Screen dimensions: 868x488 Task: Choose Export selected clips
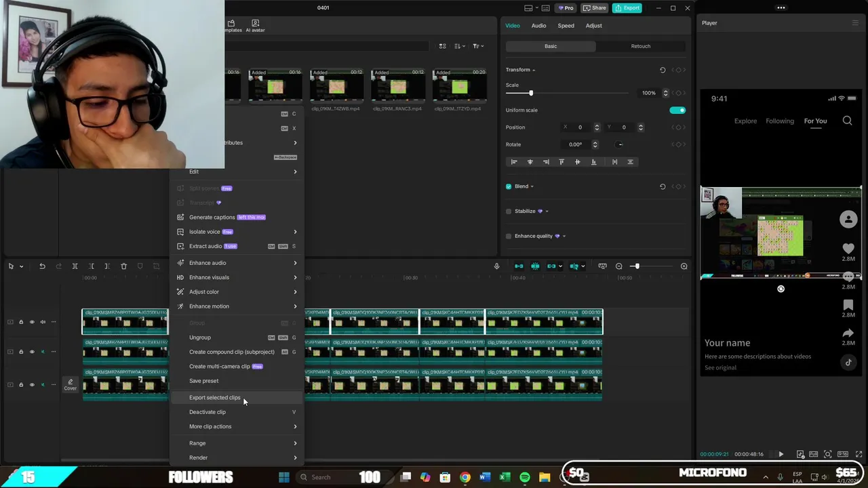click(235, 398)
